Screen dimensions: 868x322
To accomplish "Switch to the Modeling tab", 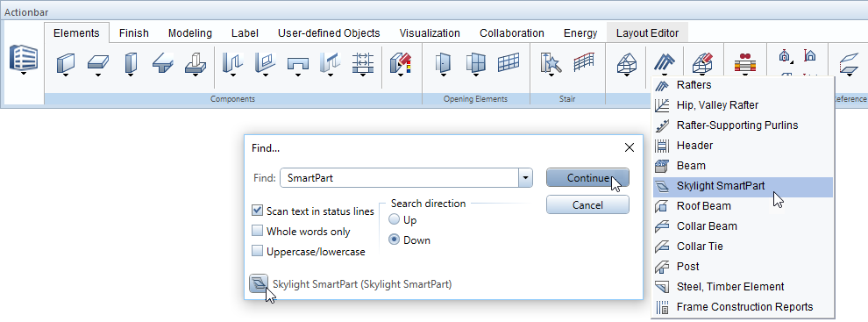I will [x=190, y=33].
